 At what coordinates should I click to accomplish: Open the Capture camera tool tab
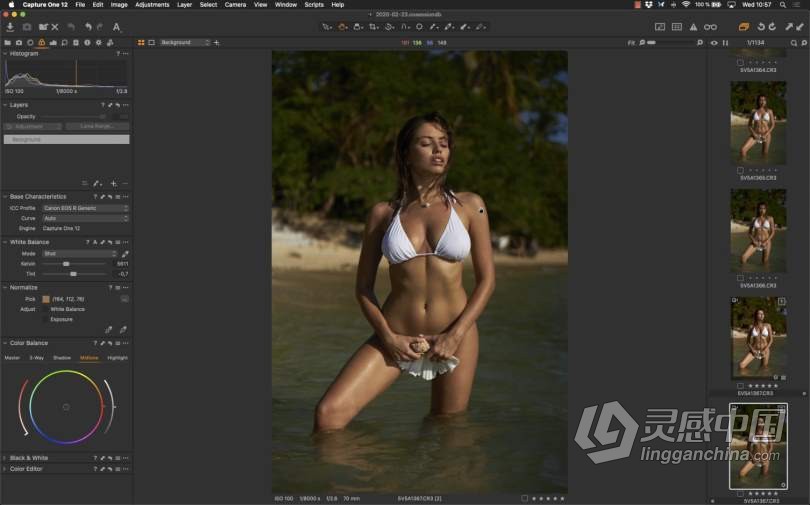(19, 43)
